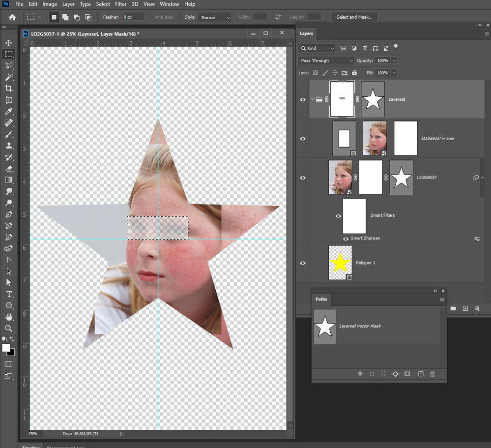Select the Clone Stamp tool
This screenshot has height=448, width=491.
click(9, 146)
